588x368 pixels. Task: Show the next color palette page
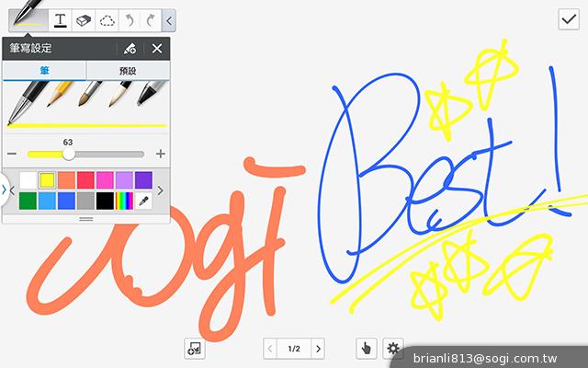161,190
